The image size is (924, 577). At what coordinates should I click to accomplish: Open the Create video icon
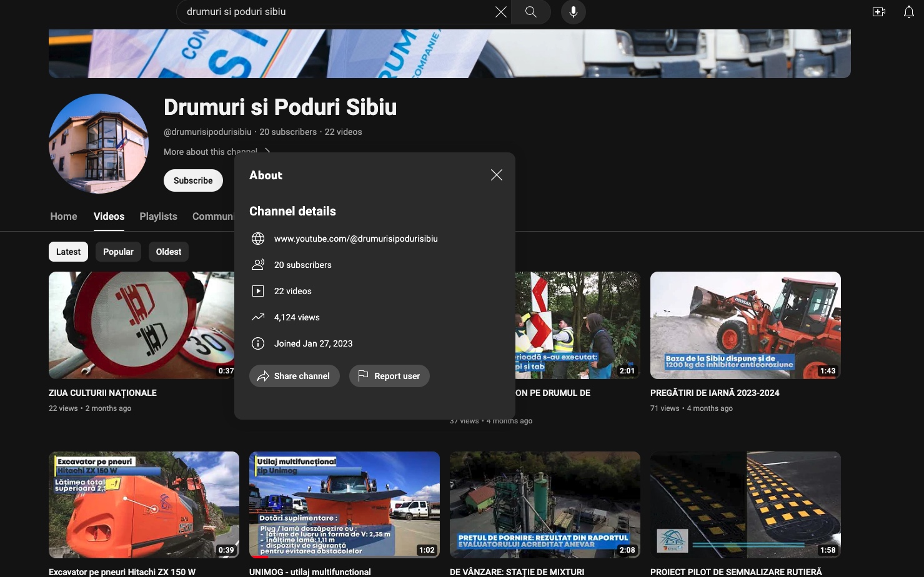[878, 12]
